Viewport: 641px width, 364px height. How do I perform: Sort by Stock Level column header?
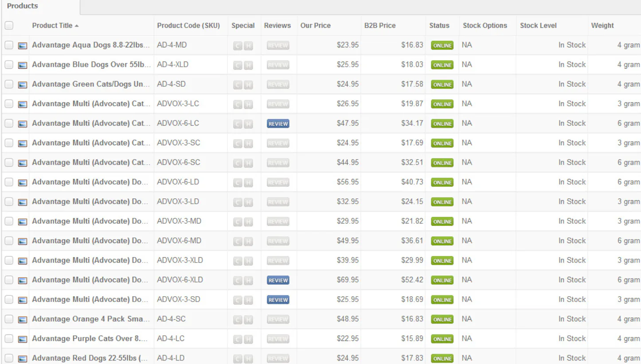tap(538, 26)
